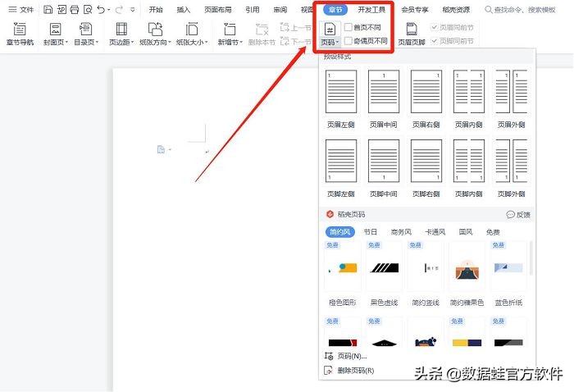This screenshot has width=574, height=392.
Task: Open the 纸张大小 dropdown
Action: point(192,34)
